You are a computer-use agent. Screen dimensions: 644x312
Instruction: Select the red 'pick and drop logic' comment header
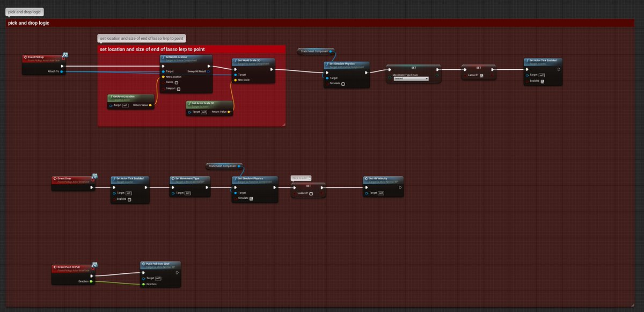pos(320,23)
